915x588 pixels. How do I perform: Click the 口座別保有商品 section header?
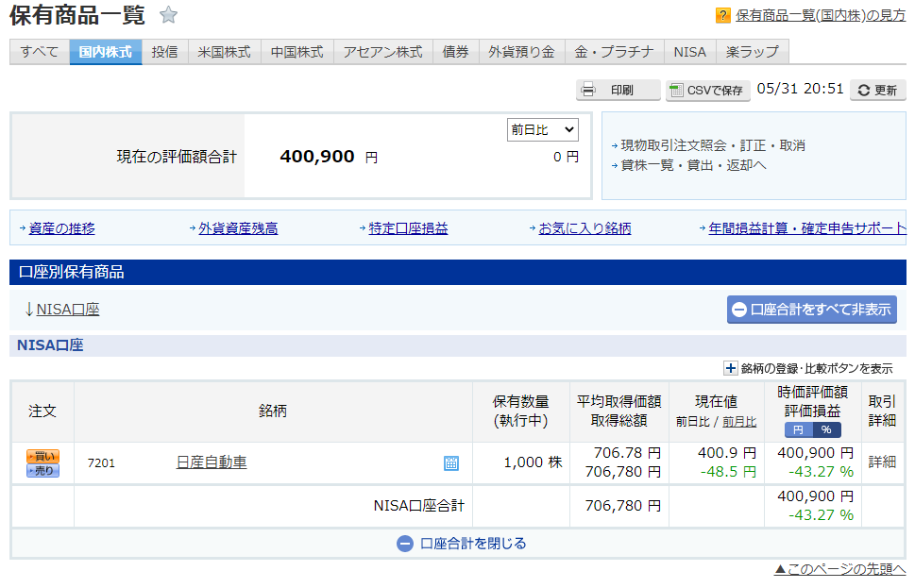[x=457, y=273]
